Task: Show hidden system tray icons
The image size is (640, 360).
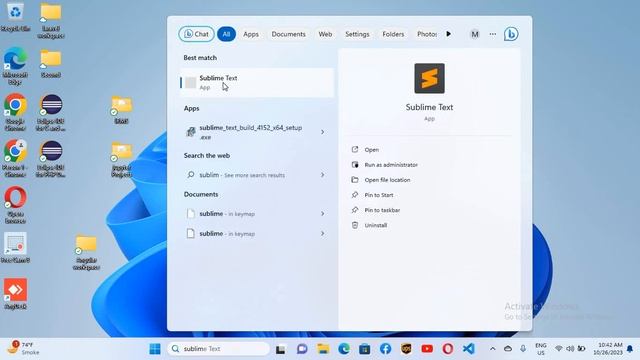Action: tap(493, 349)
